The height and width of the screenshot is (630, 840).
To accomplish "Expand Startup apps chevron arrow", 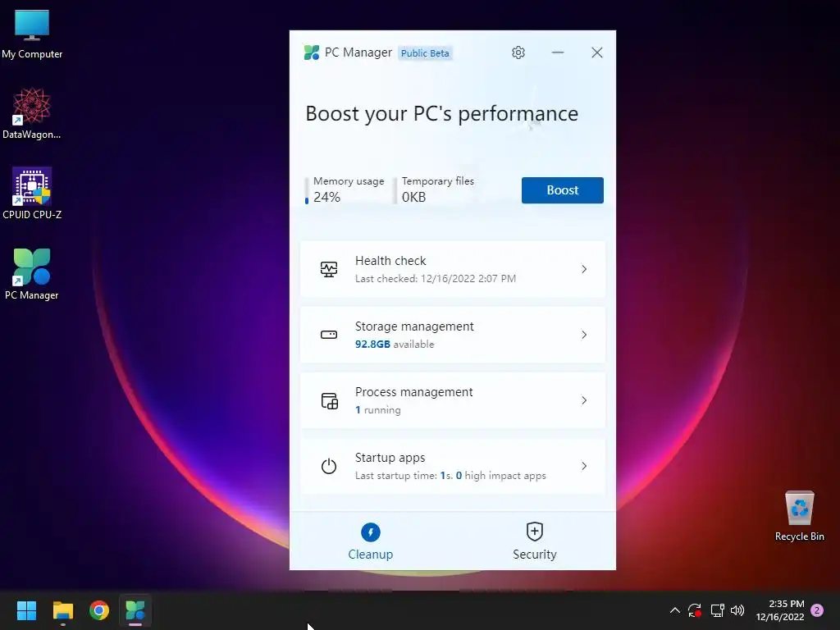I will pyautogui.click(x=584, y=466).
